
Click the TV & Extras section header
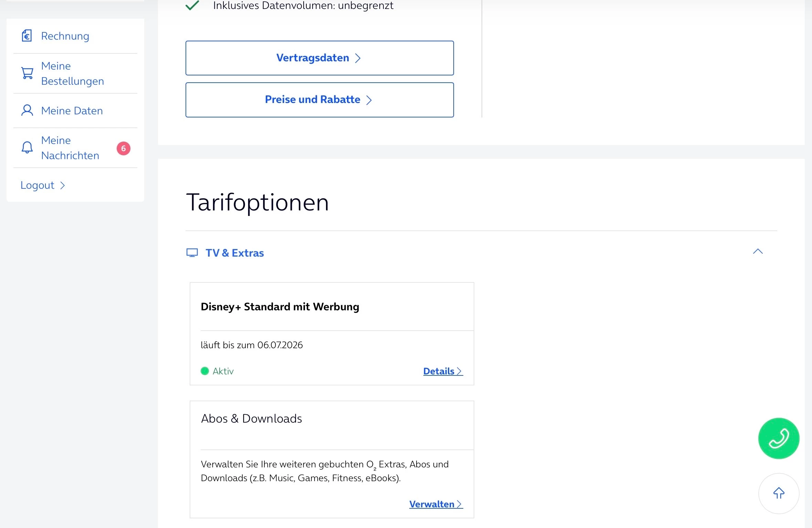pyautogui.click(x=235, y=253)
